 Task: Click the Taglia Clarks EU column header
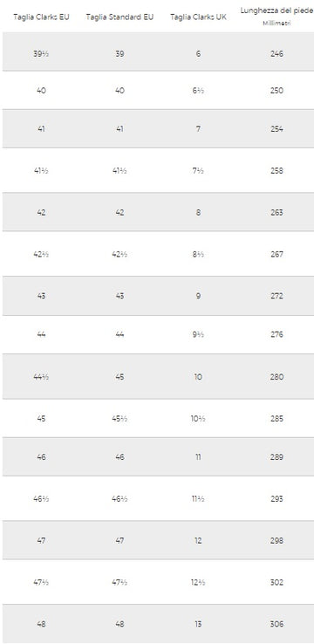click(42, 17)
